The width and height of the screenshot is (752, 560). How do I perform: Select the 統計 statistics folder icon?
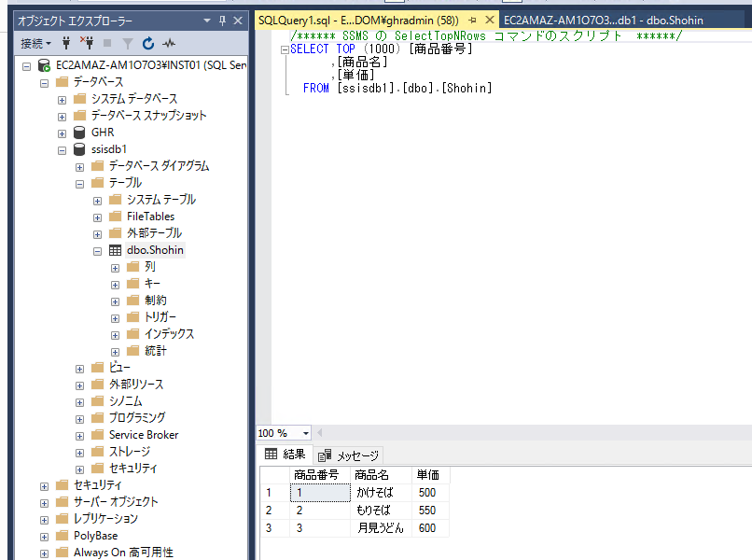pyautogui.click(x=132, y=351)
